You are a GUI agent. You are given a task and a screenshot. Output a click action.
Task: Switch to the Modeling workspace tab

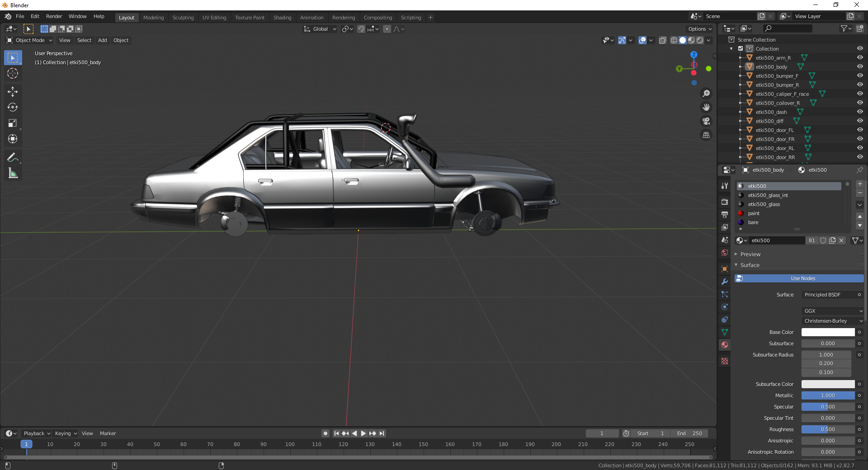click(x=153, y=18)
